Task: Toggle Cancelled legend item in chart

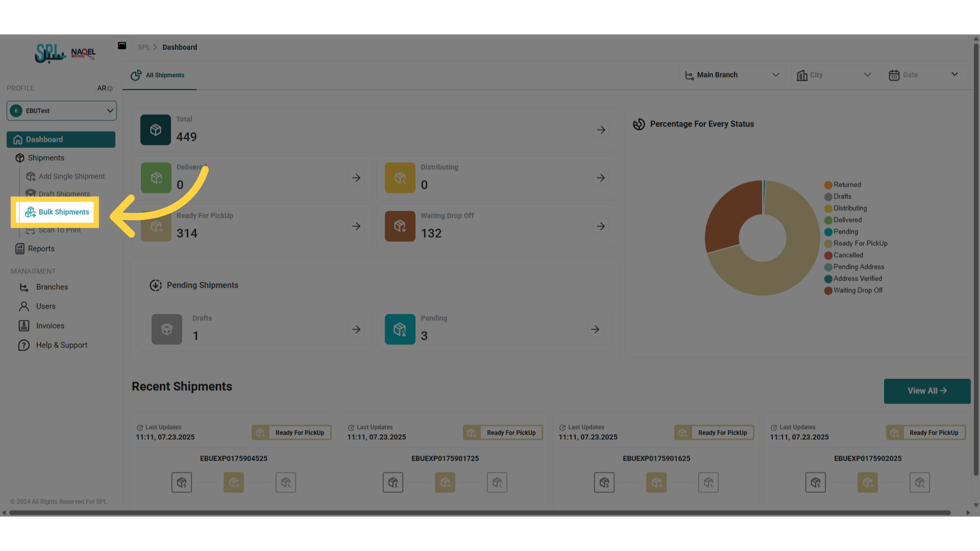Action: (x=844, y=255)
